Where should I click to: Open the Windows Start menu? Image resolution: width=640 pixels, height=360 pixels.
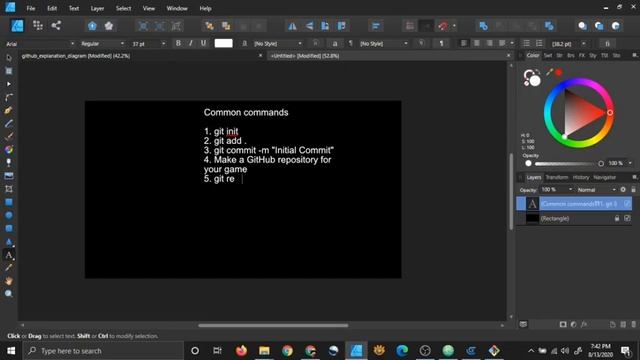point(11,351)
